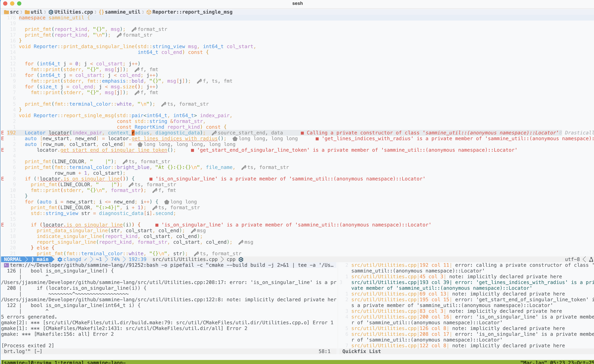Click the red error square on line 192 diagnostic

[302, 133]
